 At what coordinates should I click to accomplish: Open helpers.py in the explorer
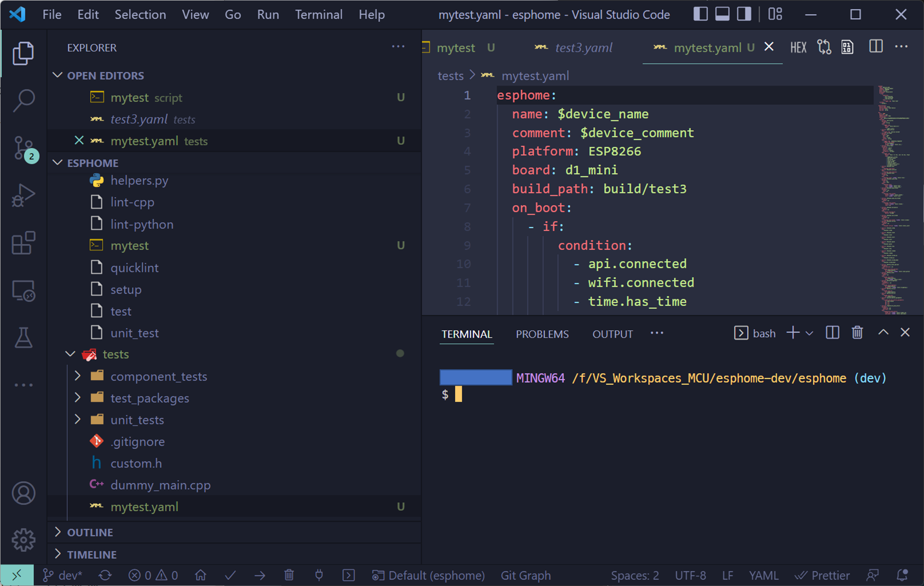pos(139,180)
